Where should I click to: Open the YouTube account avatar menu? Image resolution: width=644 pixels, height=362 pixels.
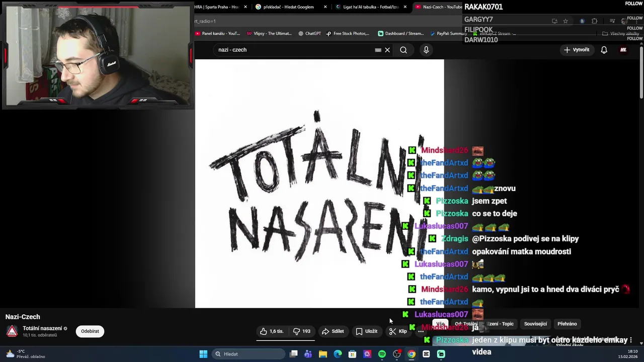coord(623,50)
